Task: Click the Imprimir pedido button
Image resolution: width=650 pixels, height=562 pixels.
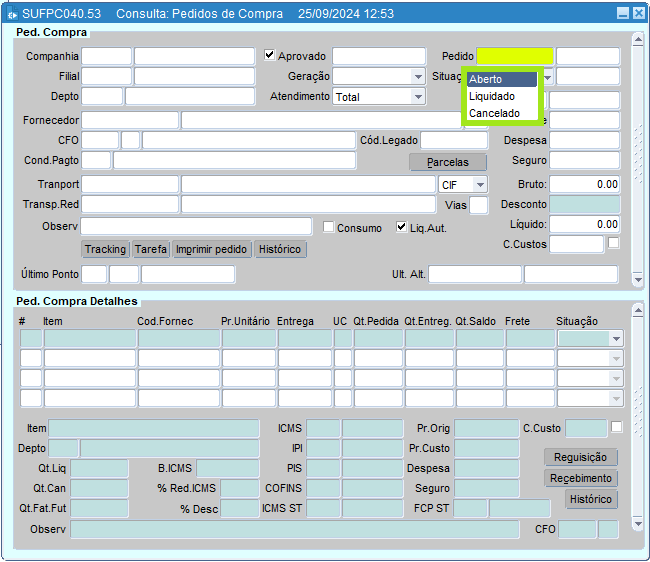Action: point(211,249)
